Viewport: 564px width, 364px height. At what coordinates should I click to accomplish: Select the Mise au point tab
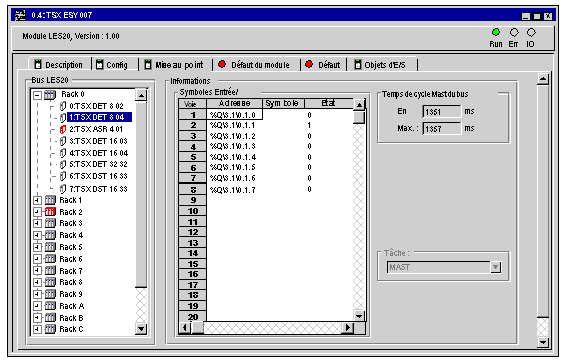(175, 65)
